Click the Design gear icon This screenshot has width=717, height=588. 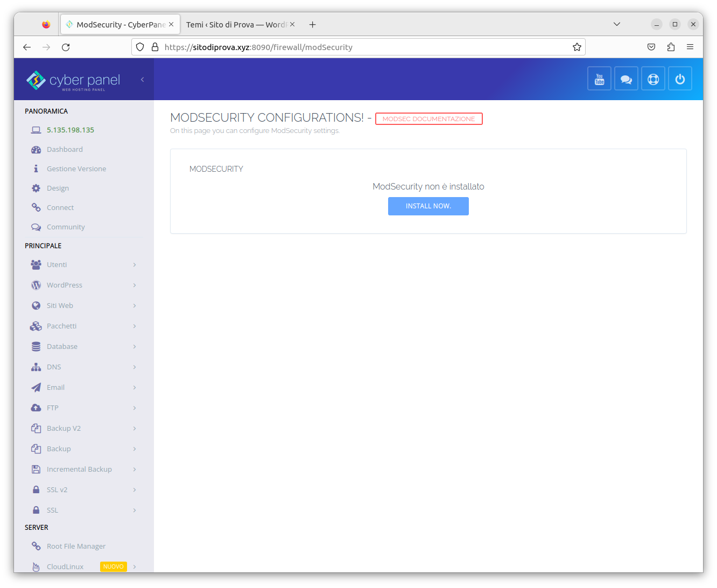tap(36, 188)
